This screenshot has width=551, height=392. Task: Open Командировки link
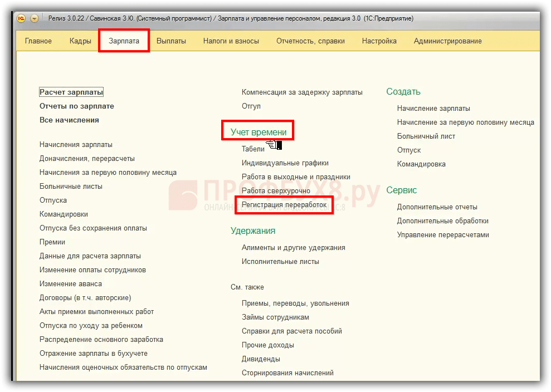64,214
